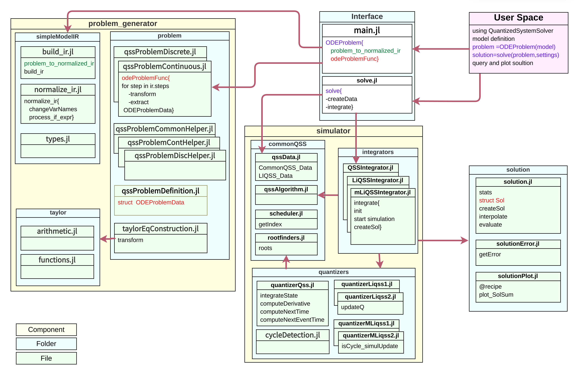
Task: Click the QSSIntegrator.jl title
Action: point(370,168)
